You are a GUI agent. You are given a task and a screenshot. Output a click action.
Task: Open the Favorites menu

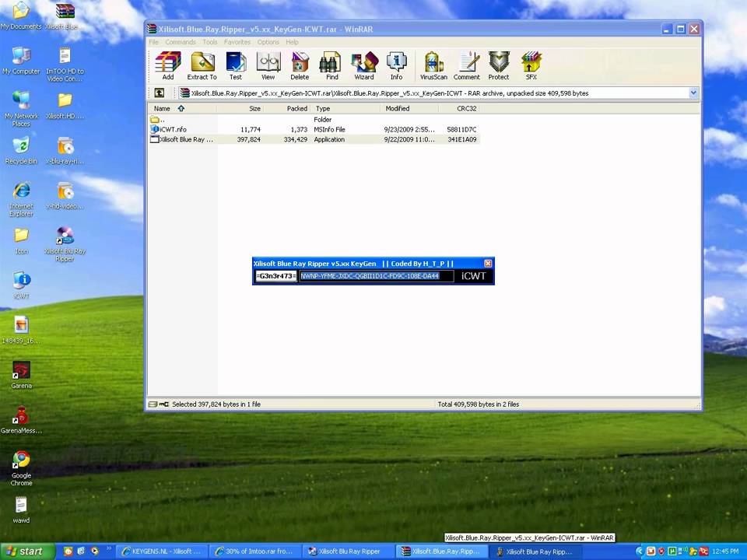click(x=237, y=42)
